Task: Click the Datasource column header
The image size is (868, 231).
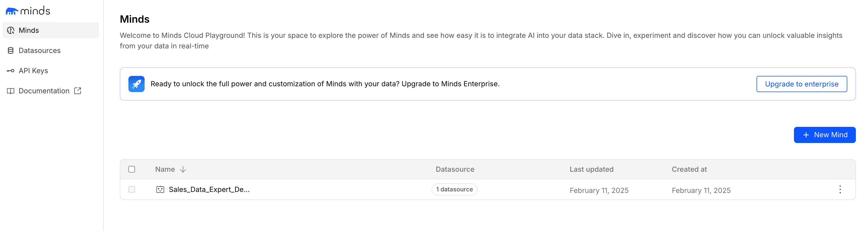Action: 455,169
